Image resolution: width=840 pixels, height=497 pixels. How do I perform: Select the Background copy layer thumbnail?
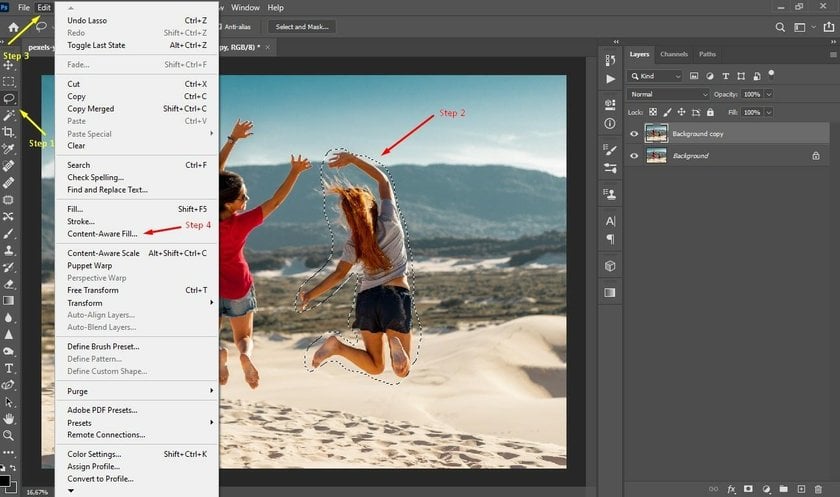click(x=656, y=133)
